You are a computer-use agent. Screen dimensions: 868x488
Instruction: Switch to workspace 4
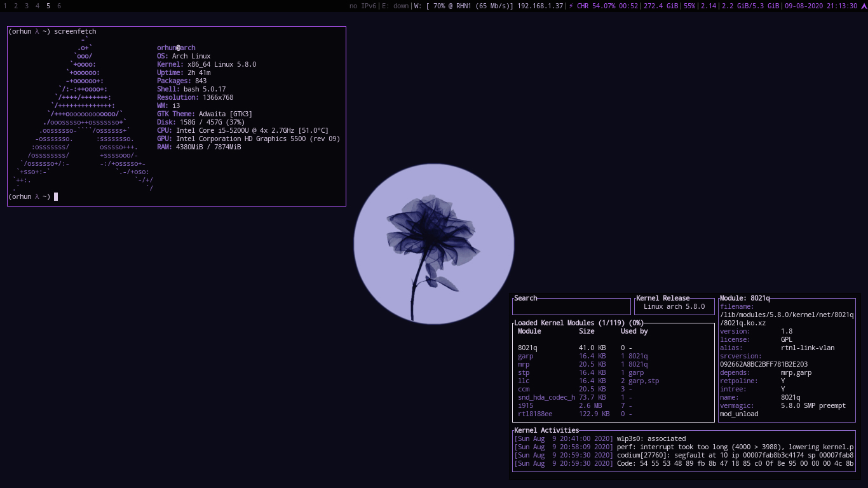point(37,6)
